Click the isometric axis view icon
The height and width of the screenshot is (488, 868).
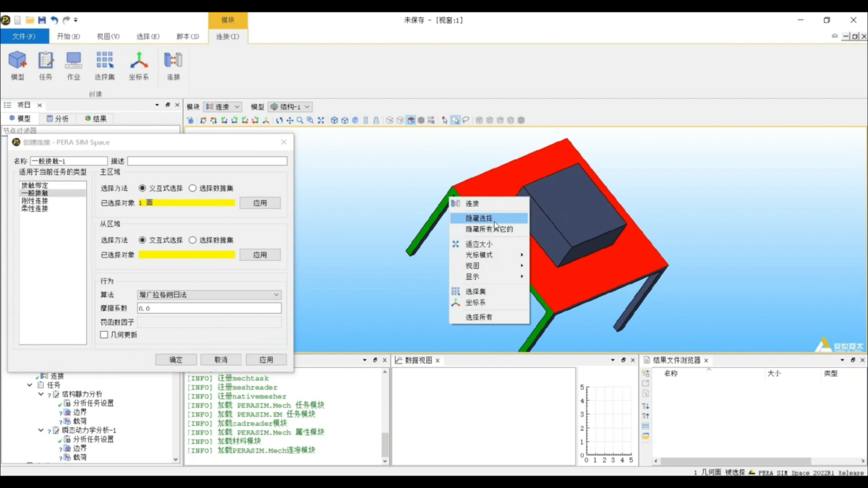point(265,120)
